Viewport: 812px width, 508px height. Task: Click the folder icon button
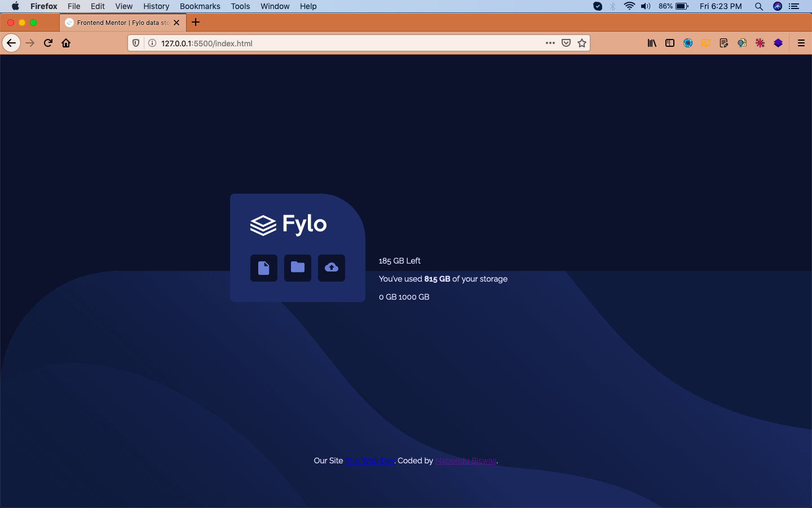pyautogui.click(x=298, y=268)
